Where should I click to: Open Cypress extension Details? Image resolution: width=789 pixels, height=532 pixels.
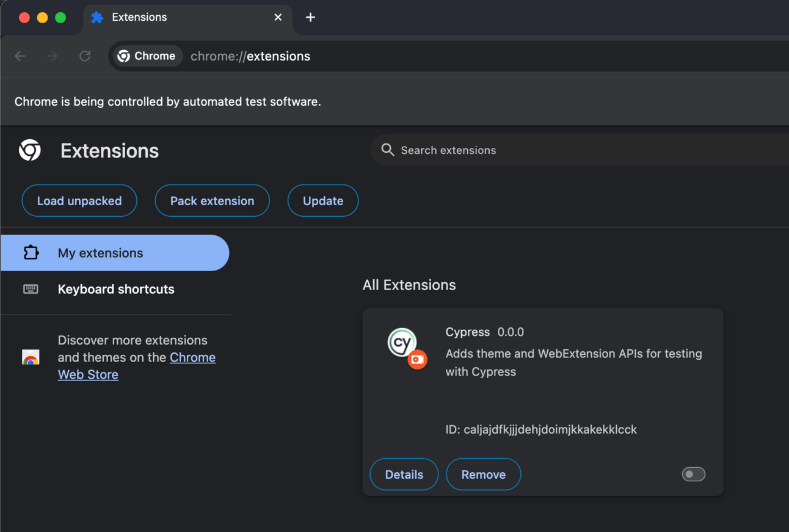(x=404, y=474)
